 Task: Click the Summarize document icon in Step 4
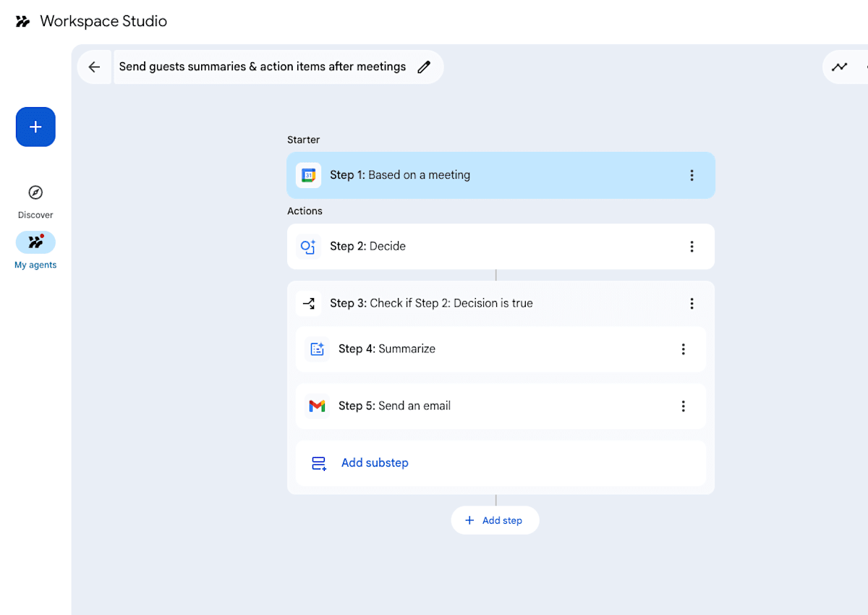[317, 349]
